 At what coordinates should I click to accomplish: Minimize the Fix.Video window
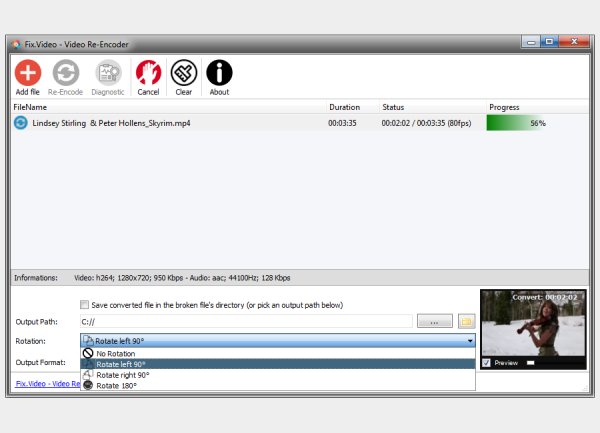[531, 41]
